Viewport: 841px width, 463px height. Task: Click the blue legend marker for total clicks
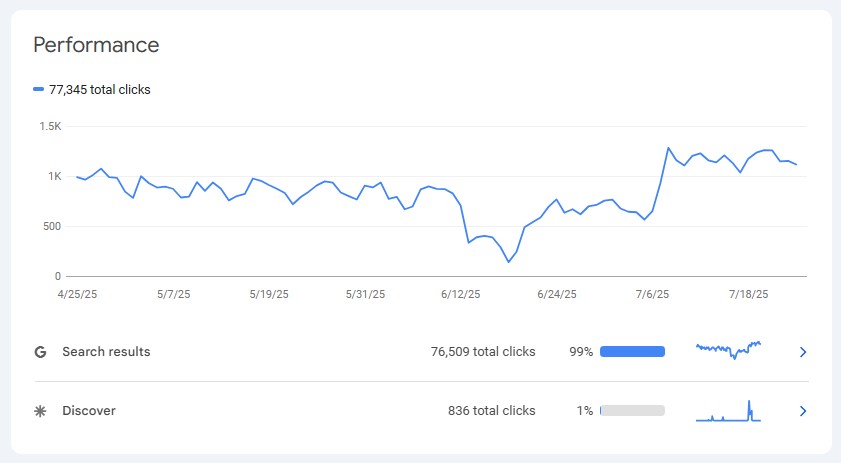(x=38, y=90)
